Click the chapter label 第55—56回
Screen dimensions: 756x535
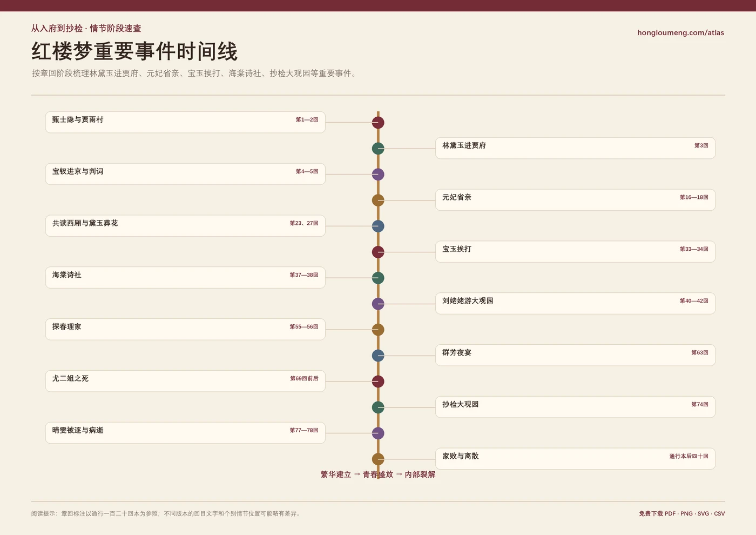coord(304,327)
